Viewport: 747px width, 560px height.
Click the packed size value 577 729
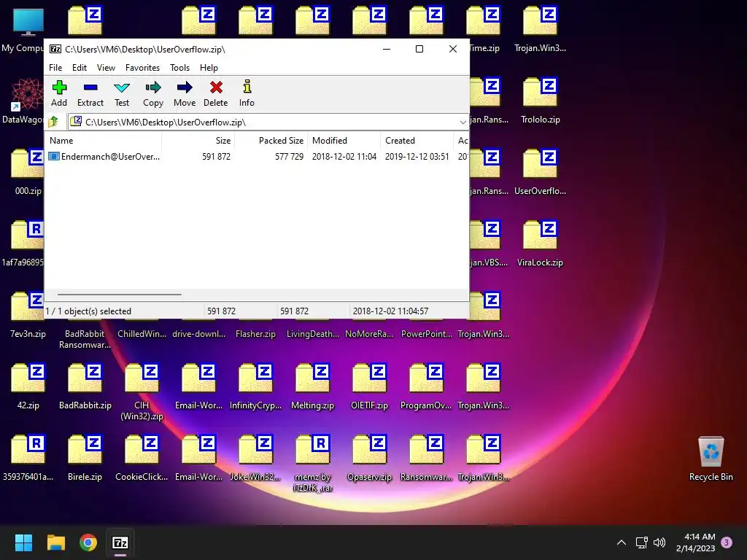[289, 157]
